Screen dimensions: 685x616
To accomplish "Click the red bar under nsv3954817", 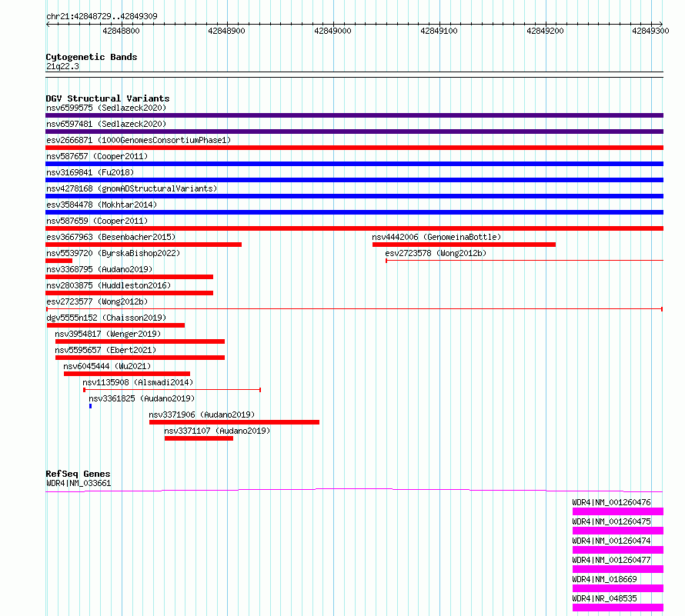I will tap(140, 341).
